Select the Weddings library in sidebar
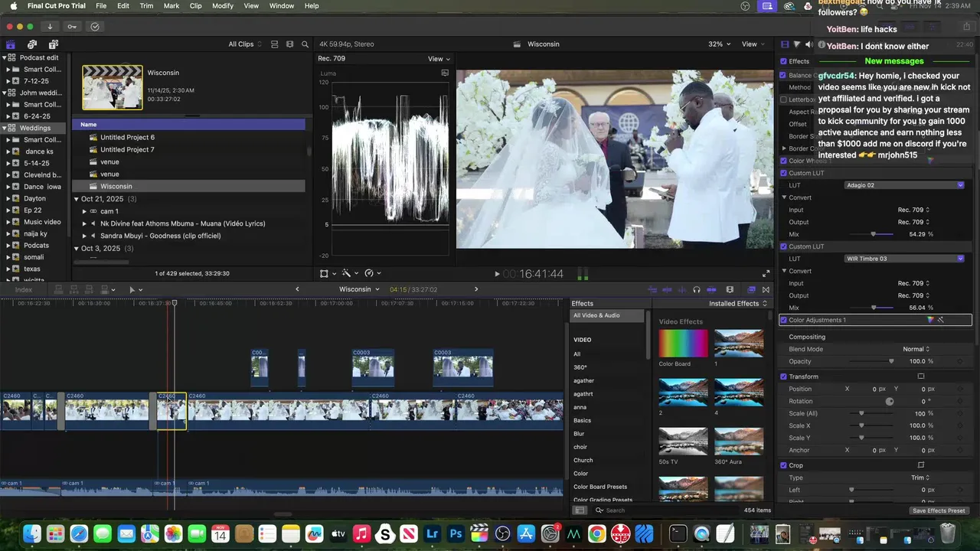This screenshot has height=551, width=980. pyautogui.click(x=35, y=128)
